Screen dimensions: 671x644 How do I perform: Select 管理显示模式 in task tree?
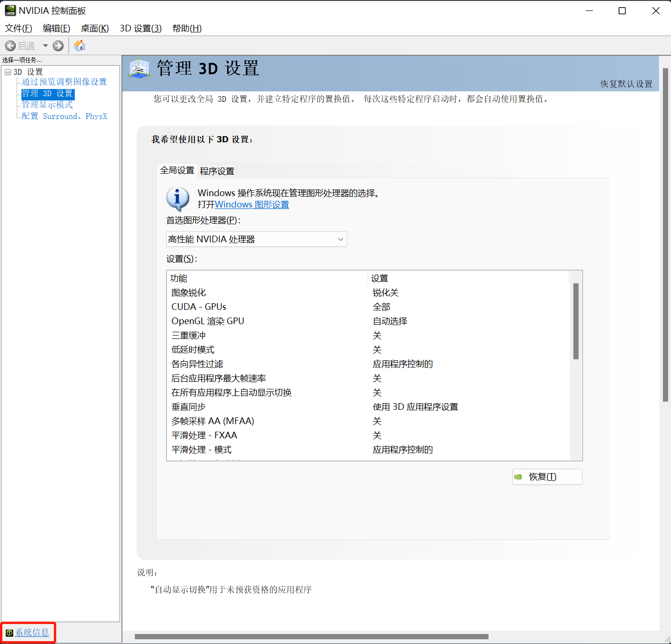(x=47, y=105)
